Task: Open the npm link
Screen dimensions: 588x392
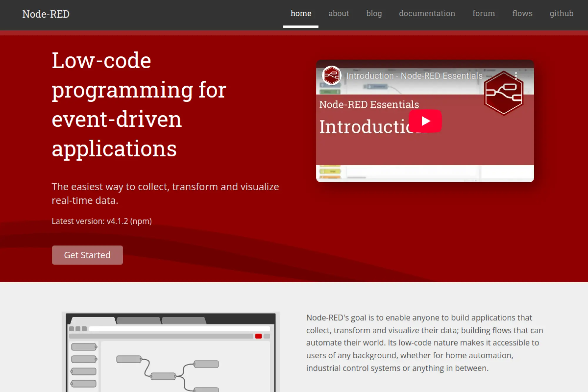Action: click(x=141, y=221)
